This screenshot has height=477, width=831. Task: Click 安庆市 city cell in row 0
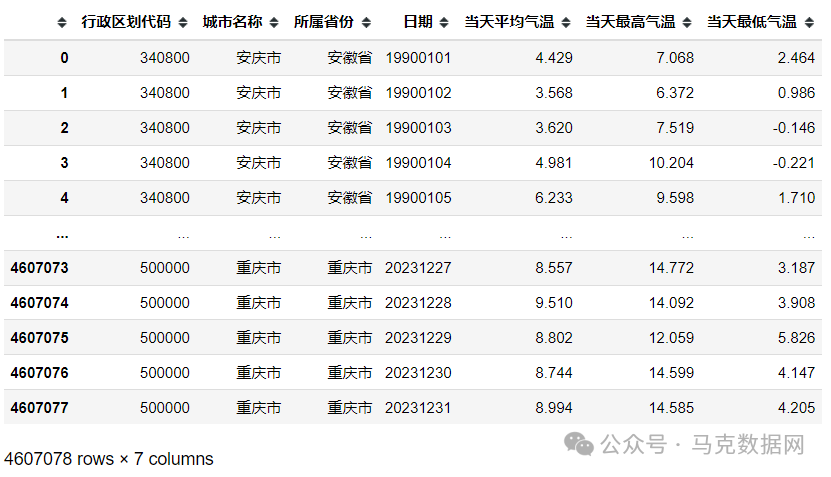259,58
